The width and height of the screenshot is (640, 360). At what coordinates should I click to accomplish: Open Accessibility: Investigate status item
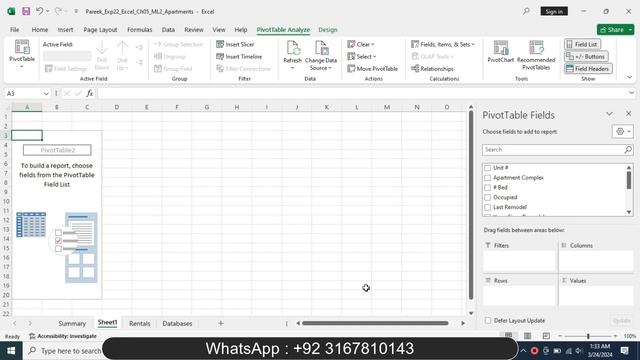coord(63,336)
